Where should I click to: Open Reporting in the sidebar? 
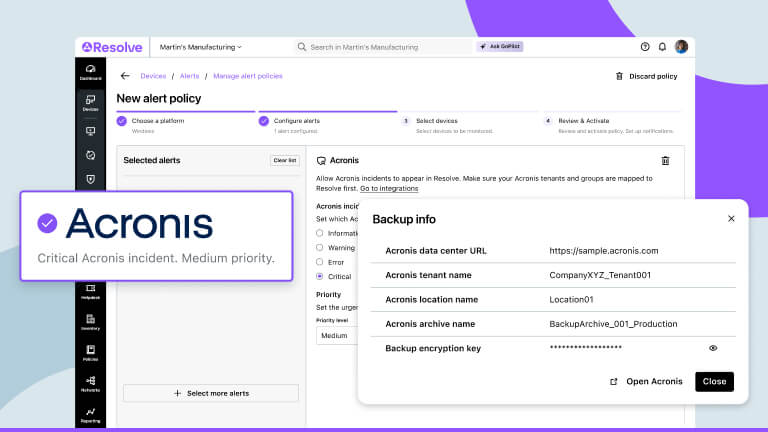(91, 415)
